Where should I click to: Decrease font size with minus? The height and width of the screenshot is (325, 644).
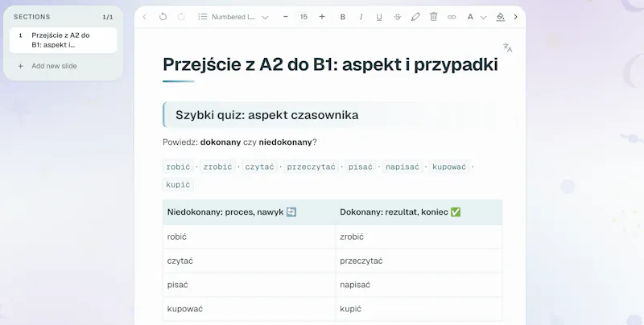point(286,17)
